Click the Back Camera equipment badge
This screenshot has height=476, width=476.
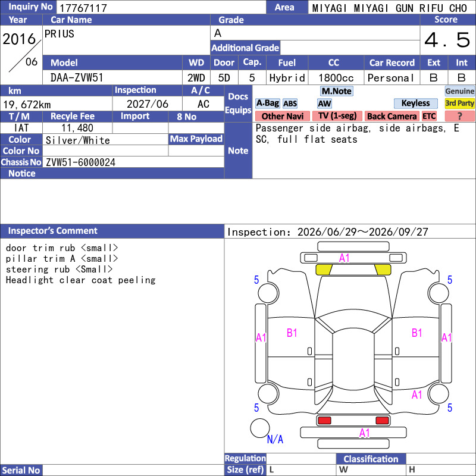(x=392, y=116)
